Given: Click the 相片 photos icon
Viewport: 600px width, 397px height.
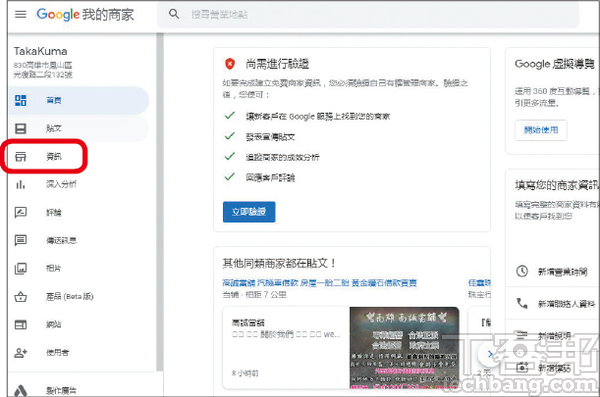Looking at the screenshot, I should 21,268.
